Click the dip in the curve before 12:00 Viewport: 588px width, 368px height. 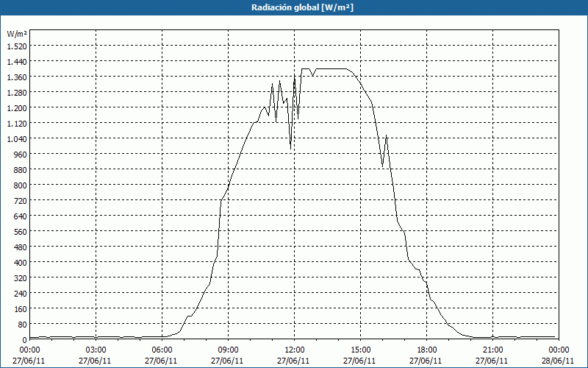click(290, 149)
